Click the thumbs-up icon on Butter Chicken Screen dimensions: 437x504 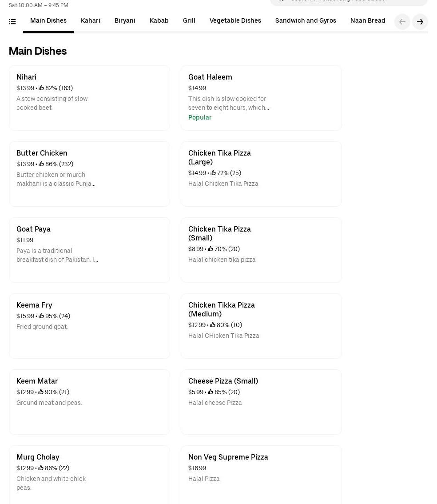point(41,164)
